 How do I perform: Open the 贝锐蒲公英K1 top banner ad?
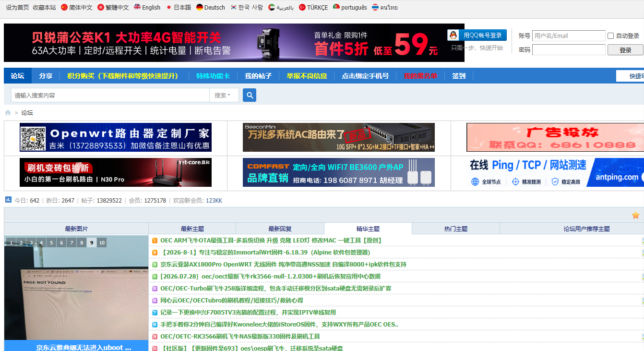[x=234, y=43]
